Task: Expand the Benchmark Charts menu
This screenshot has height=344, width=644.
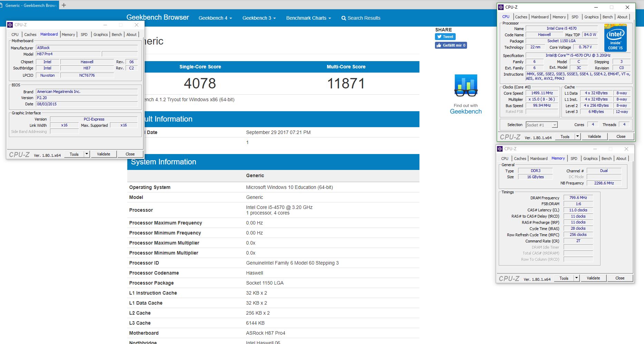Action: pos(308,18)
